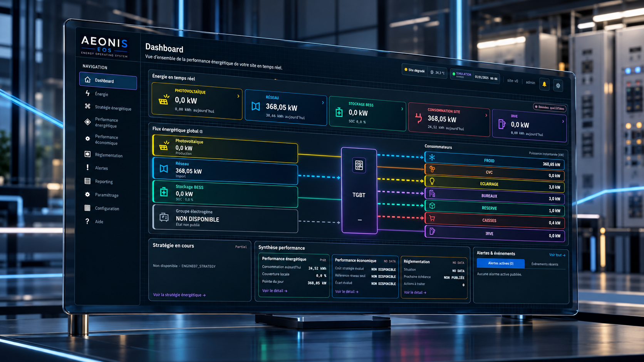This screenshot has width=644, height=362.
Task: Click the Paramétrage gear icon
Action: tap(87, 195)
